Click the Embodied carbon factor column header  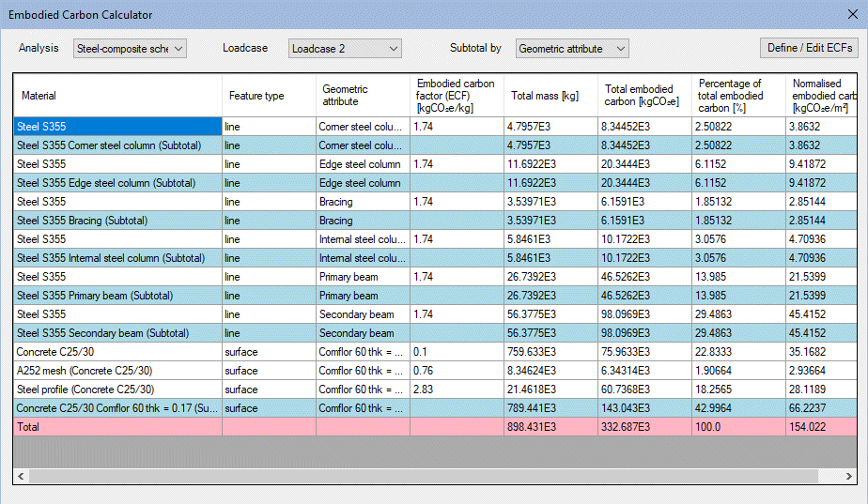457,96
